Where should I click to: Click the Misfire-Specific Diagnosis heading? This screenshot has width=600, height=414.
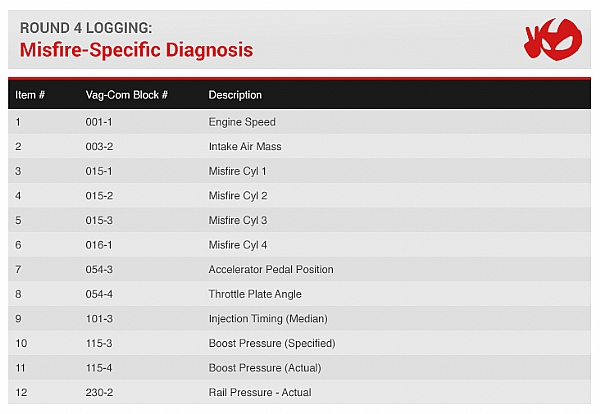click(136, 49)
